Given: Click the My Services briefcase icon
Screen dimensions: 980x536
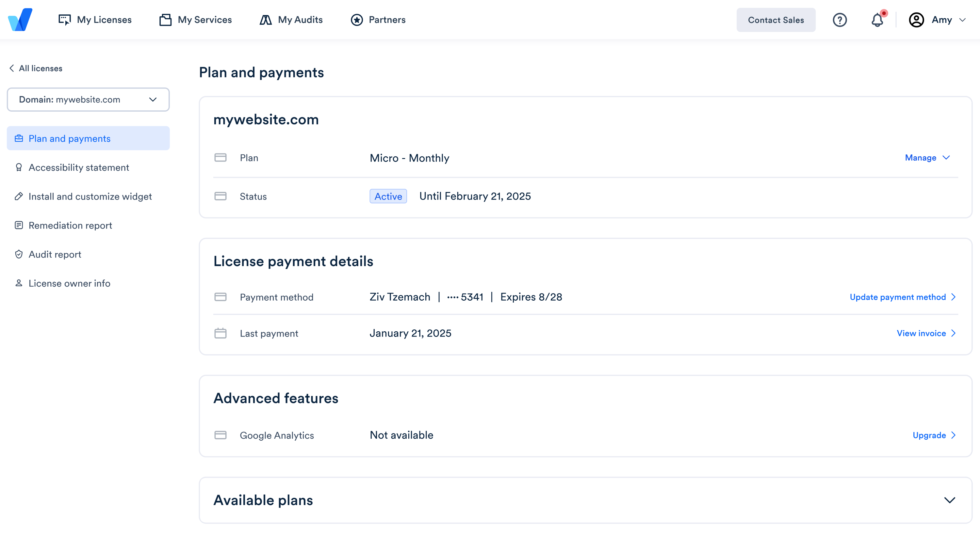Looking at the screenshot, I should point(166,19).
